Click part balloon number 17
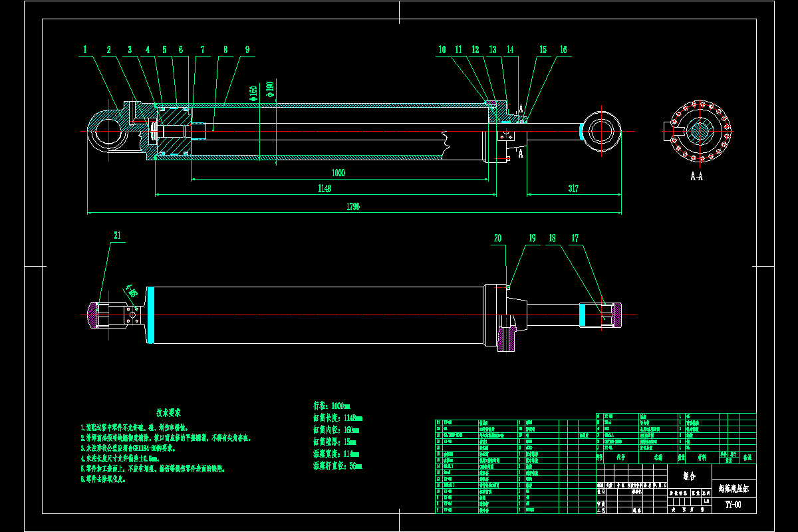The height and width of the screenshot is (532, 798). pos(575,237)
